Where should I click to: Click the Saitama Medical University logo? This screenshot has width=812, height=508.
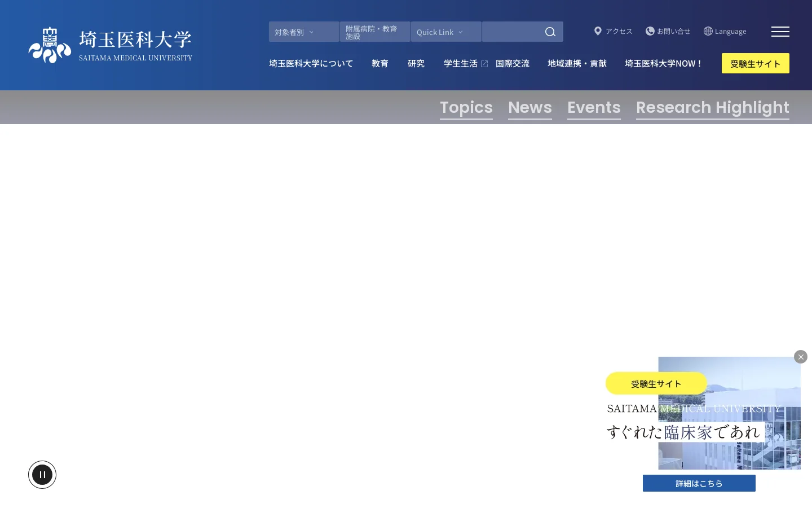[111, 45]
